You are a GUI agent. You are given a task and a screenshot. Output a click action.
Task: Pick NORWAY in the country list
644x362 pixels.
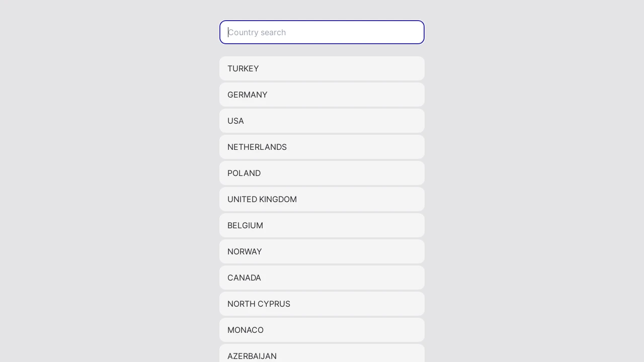[322, 251]
